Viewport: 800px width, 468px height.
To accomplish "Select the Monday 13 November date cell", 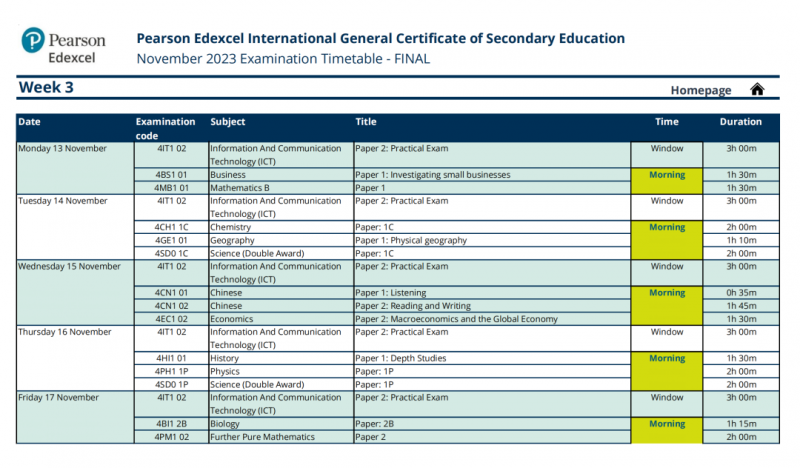I will (x=75, y=168).
